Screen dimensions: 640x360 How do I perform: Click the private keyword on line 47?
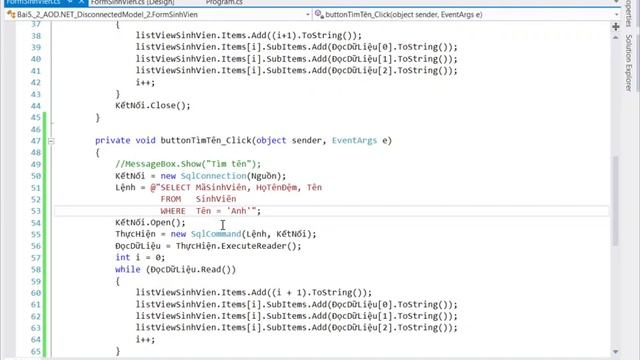[x=113, y=141]
